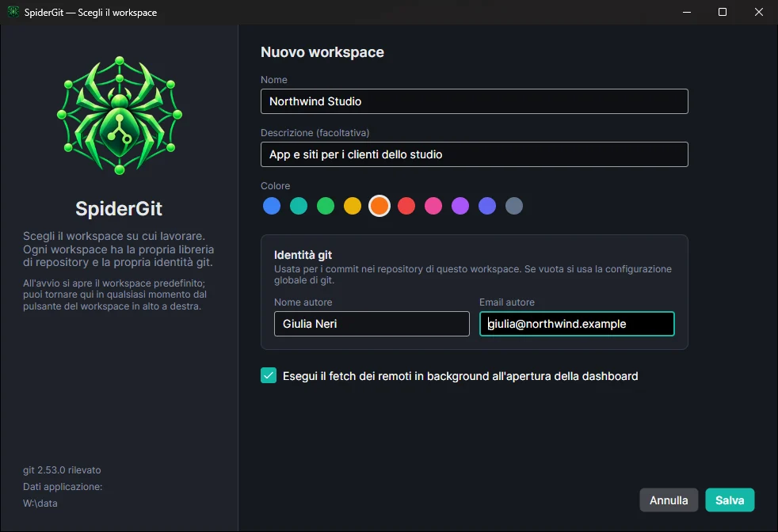Select the orange workspace color
This screenshot has height=532, width=778.
click(379, 206)
